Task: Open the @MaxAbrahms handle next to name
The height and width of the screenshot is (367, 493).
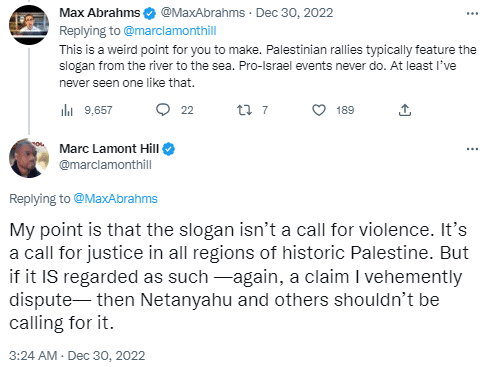Action: (x=203, y=13)
